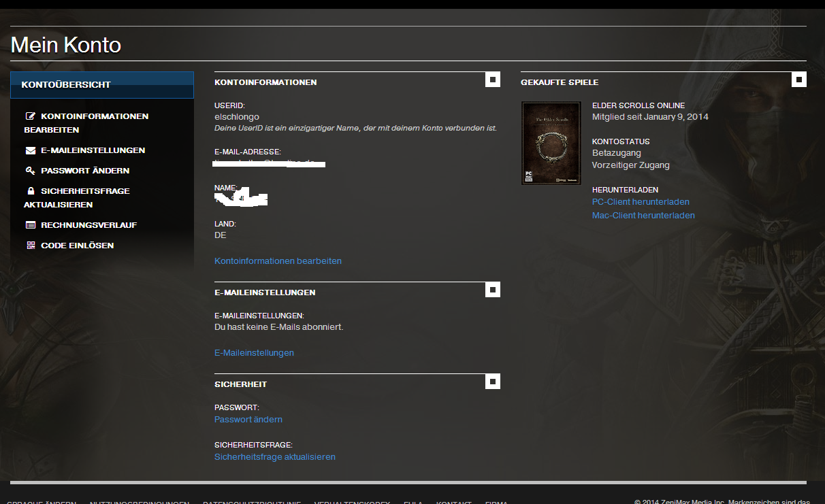
Task: Open the Kontoübersicht sidebar tab
Action: (102, 85)
